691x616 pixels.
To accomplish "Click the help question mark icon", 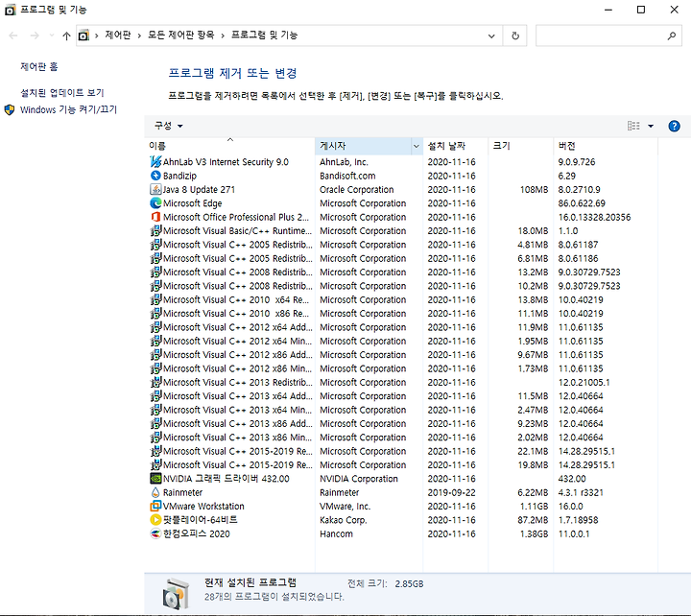I will [674, 126].
